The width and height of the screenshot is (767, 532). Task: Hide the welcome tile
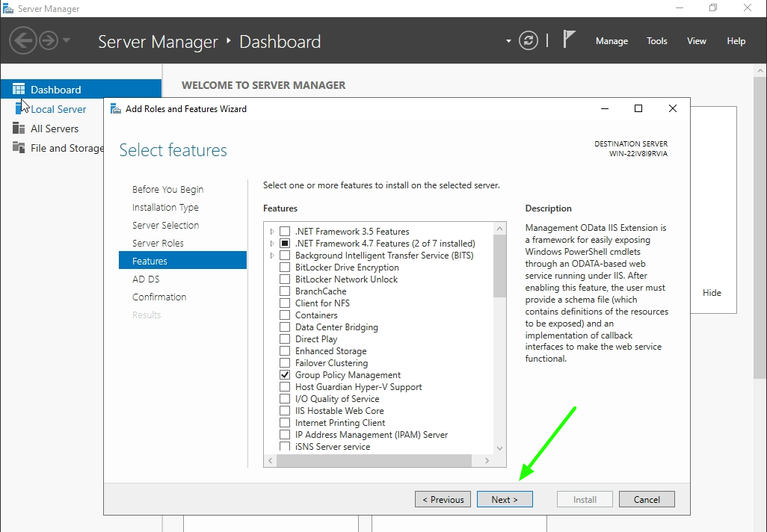pyautogui.click(x=712, y=293)
